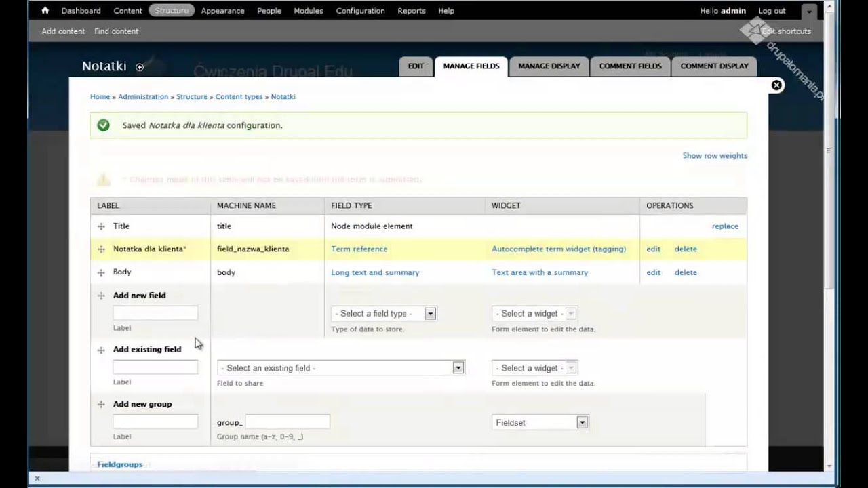Click the Long text and summary link
This screenshot has height=488, width=868.
375,272
